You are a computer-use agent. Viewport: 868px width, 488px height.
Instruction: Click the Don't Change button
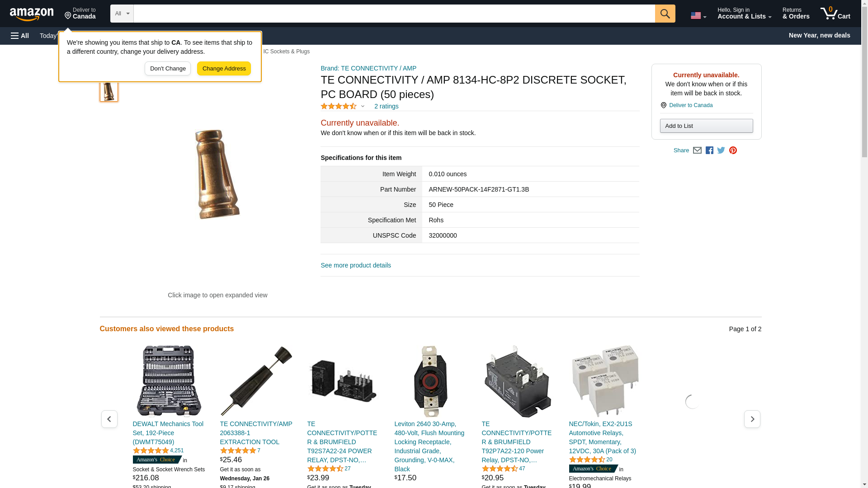pyautogui.click(x=168, y=69)
